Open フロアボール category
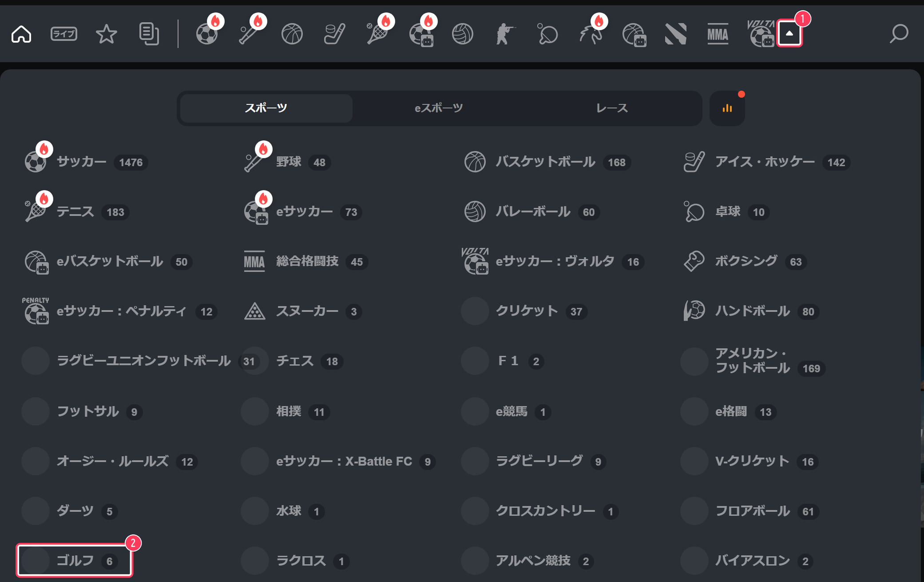Screen dimensions: 924x582 pyautogui.click(x=750, y=511)
